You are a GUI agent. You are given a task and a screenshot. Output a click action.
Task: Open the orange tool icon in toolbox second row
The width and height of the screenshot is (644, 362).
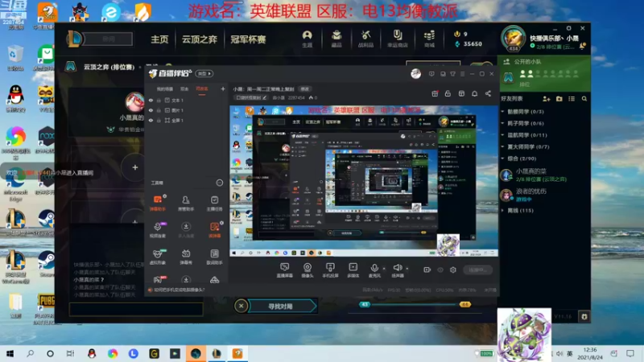(x=214, y=230)
